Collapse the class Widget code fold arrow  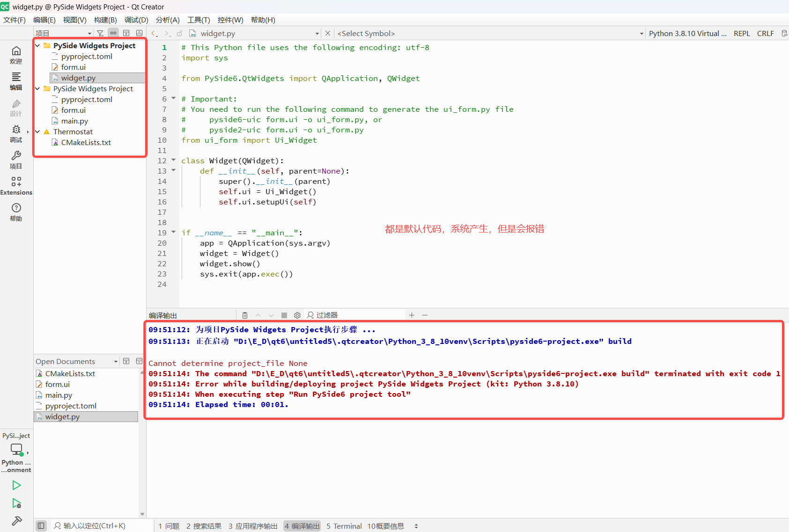tap(173, 160)
